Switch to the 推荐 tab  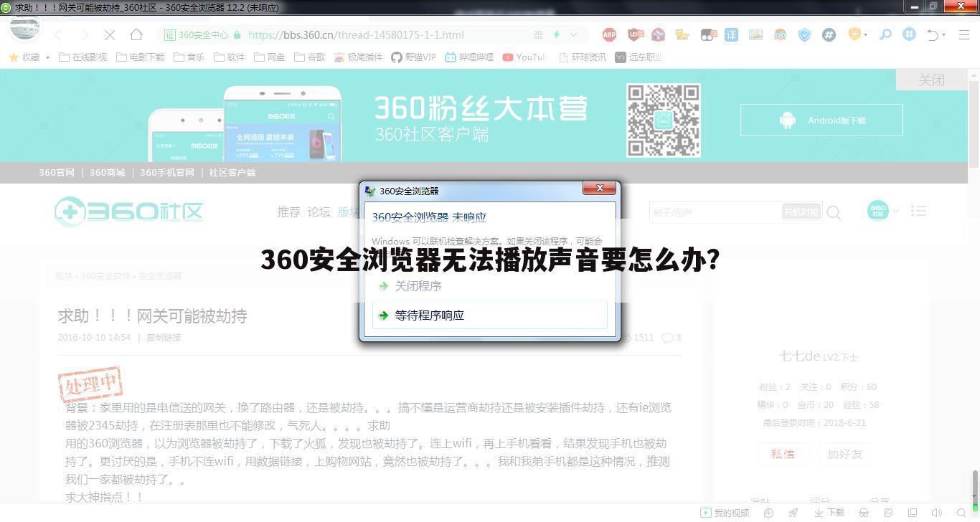click(289, 212)
